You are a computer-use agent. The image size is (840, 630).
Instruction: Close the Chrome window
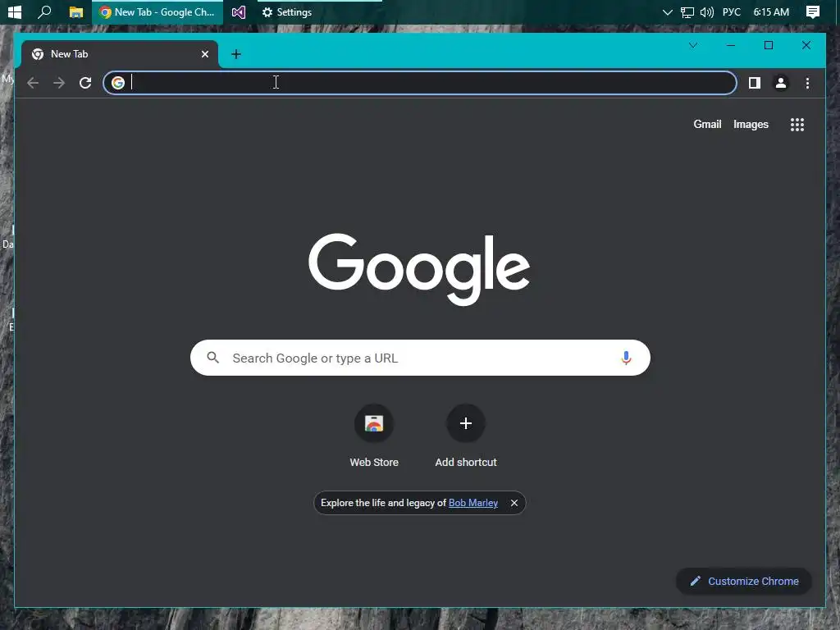pyautogui.click(x=806, y=46)
